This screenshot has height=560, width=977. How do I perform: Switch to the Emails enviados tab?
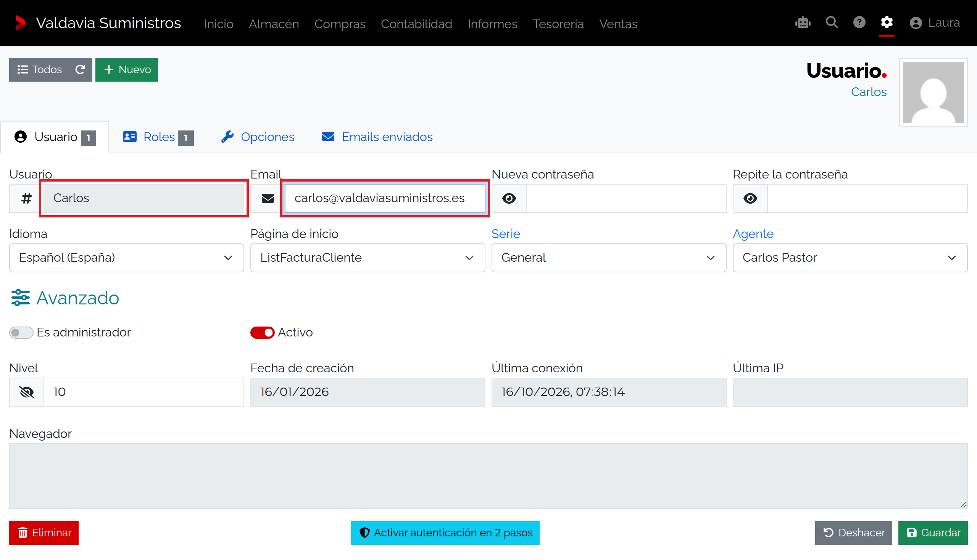click(377, 137)
